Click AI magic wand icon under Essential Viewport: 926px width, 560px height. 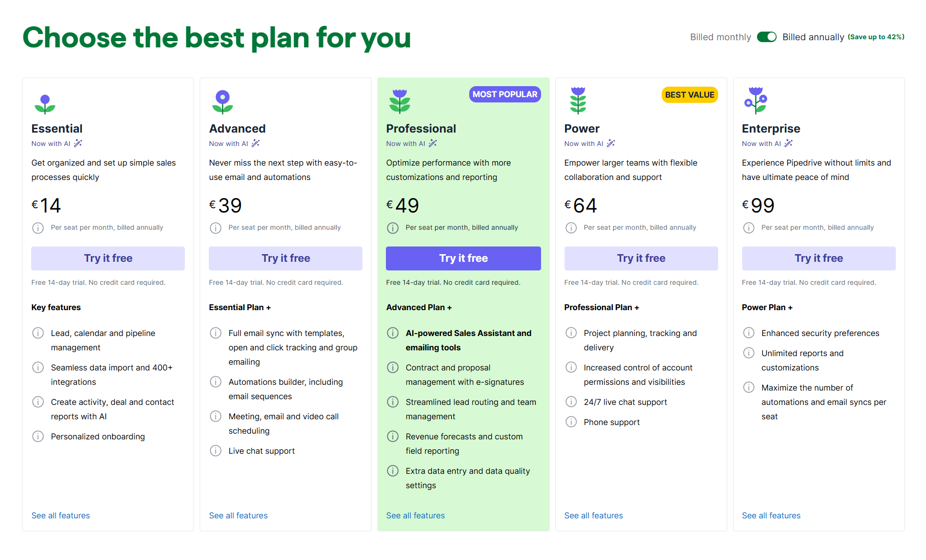[x=78, y=143]
